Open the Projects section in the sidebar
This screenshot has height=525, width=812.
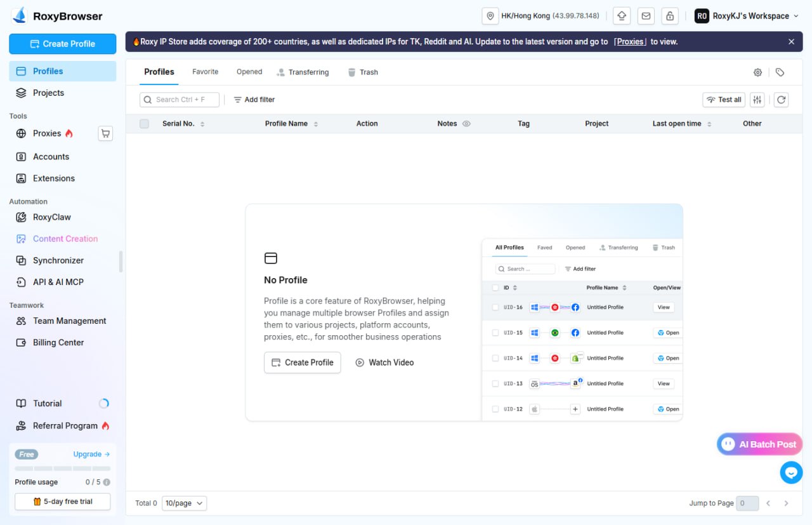[x=62, y=93]
